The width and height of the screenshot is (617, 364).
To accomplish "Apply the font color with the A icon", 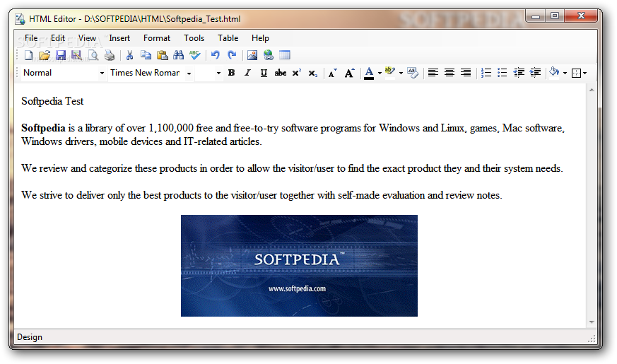I will (x=369, y=73).
